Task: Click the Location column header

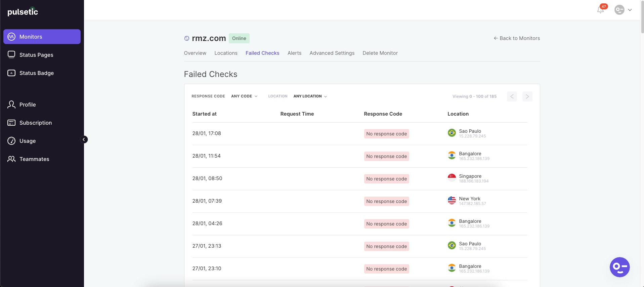Action: pyautogui.click(x=458, y=114)
